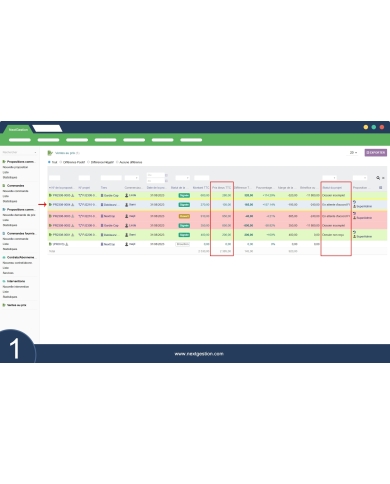390x484 pixels.
Task: Open Nouvelle intervention in the sidebar
Action: (16, 287)
